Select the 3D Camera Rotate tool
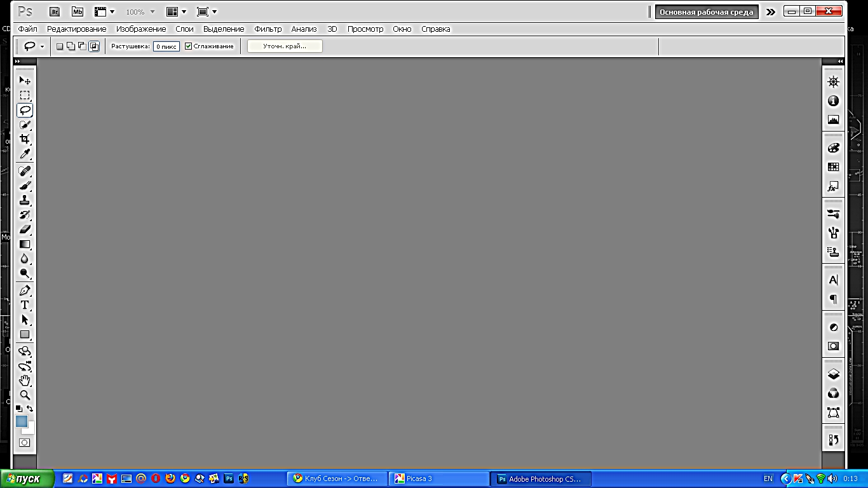Image resolution: width=868 pixels, height=488 pixels. (25, 366)
